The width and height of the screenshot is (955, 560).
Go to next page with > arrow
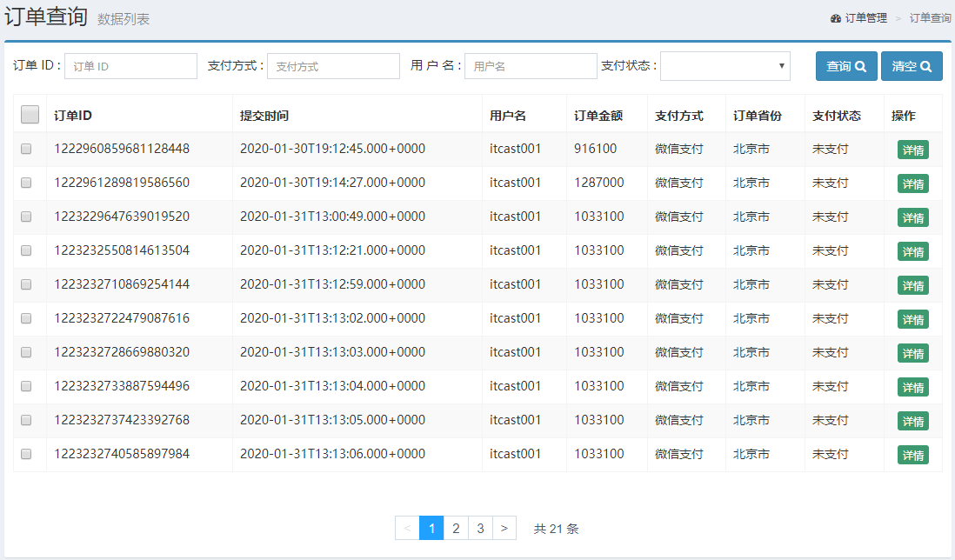[504, 528]
